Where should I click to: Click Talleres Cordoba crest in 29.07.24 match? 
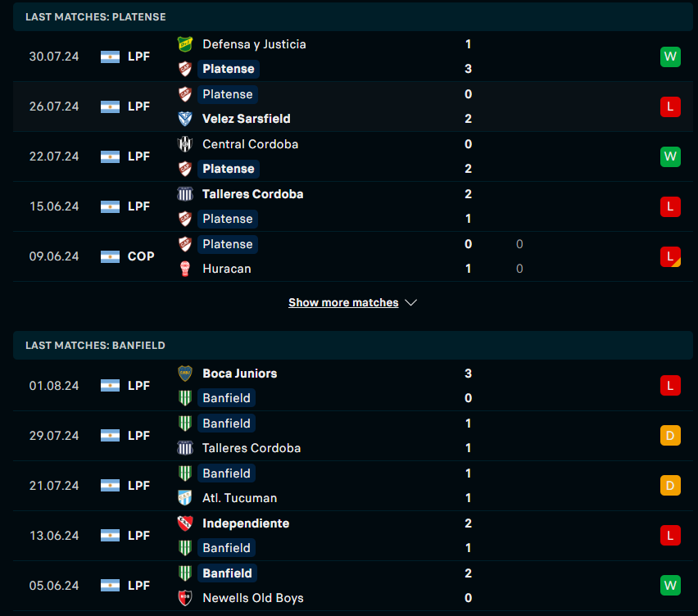coord(185,448)
